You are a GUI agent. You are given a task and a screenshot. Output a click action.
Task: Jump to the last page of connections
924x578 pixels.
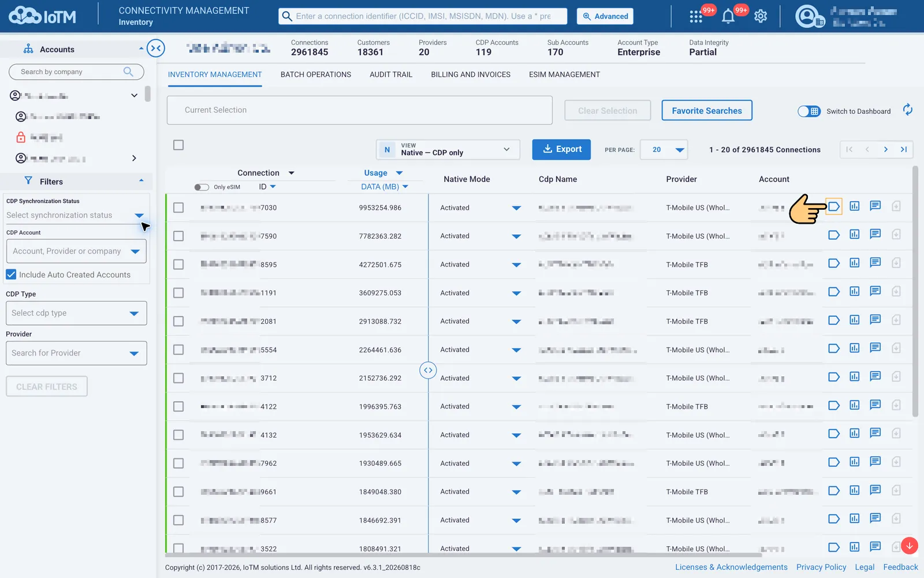[904, 150]
